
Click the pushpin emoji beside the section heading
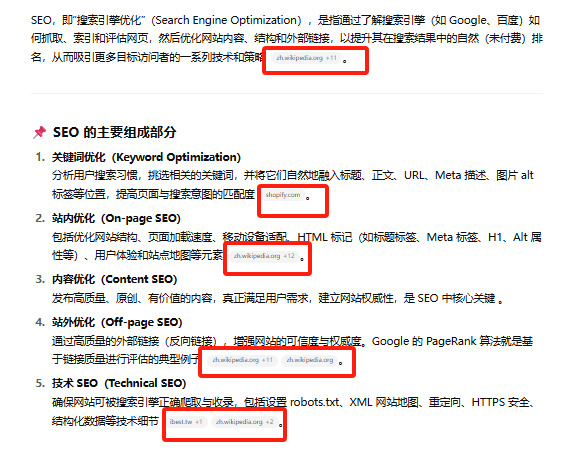[40, 132]
